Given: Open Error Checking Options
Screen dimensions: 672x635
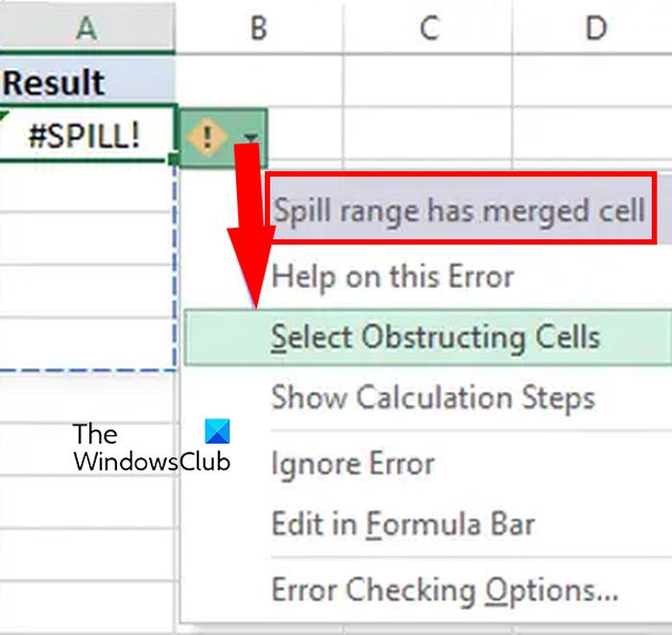Looking at the screenshot, I should pyautogui.click(x=444, y=588).
